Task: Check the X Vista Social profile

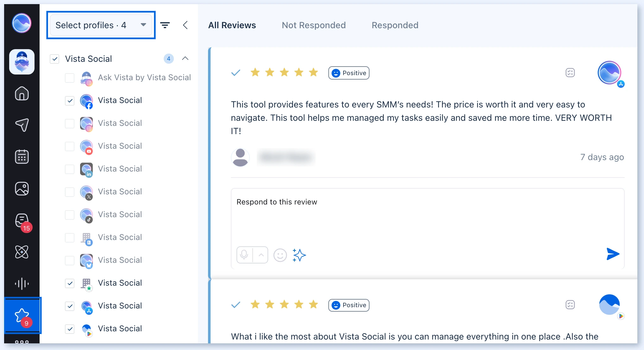Action: click(x=70, y=192)
